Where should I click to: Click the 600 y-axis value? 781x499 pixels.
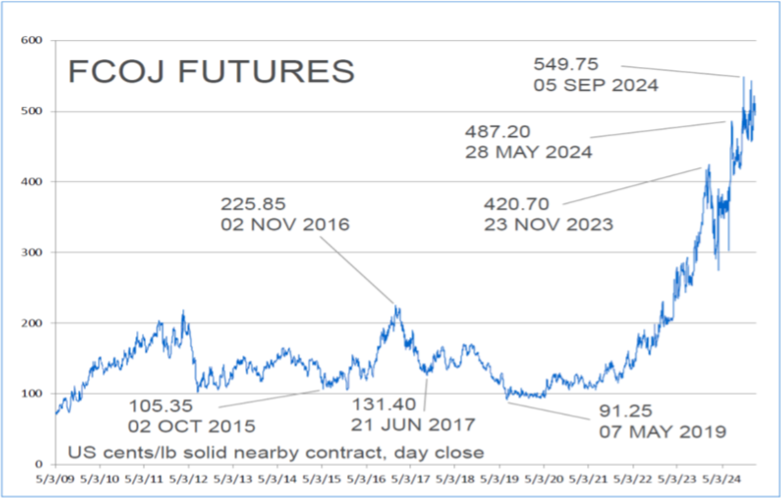point(32,40)
